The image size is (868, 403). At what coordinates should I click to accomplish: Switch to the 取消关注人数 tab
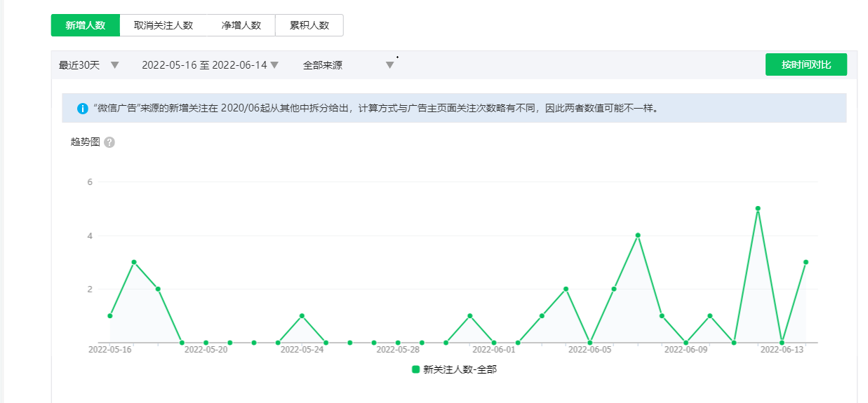pos(163,25)
